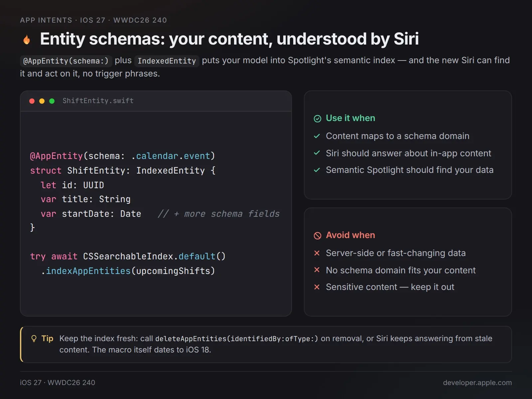Click the green dot in code window header

point(52,101)
